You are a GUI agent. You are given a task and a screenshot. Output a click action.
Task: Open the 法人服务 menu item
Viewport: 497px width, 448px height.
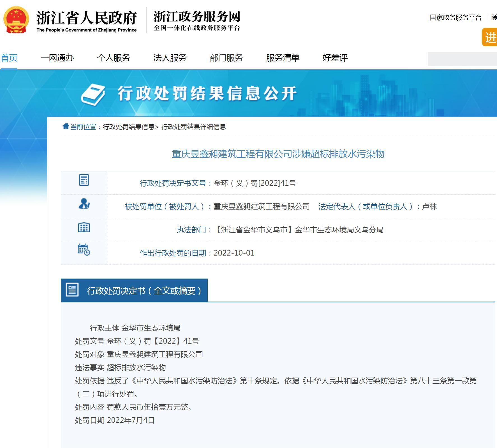click(170, 58)
